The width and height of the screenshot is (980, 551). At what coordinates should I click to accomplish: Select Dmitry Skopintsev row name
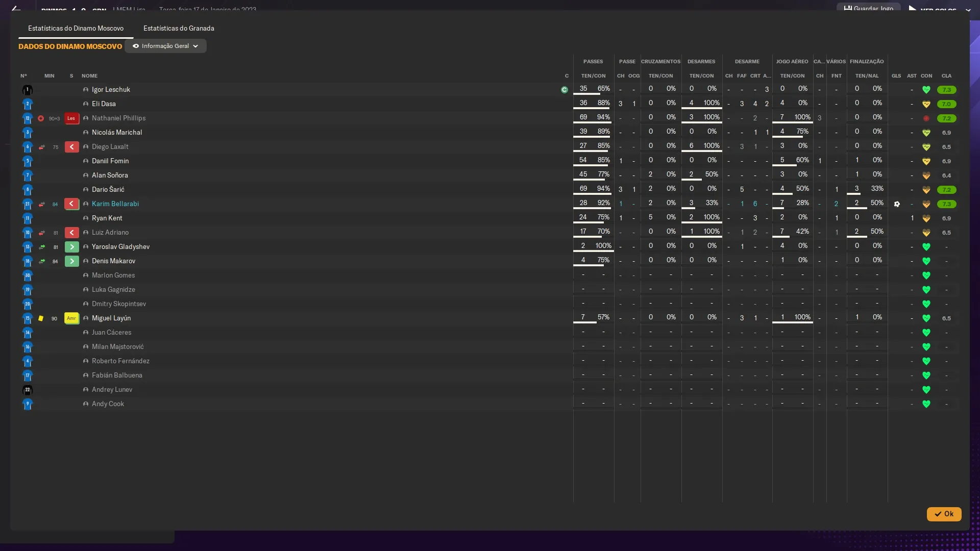(119, 304)
